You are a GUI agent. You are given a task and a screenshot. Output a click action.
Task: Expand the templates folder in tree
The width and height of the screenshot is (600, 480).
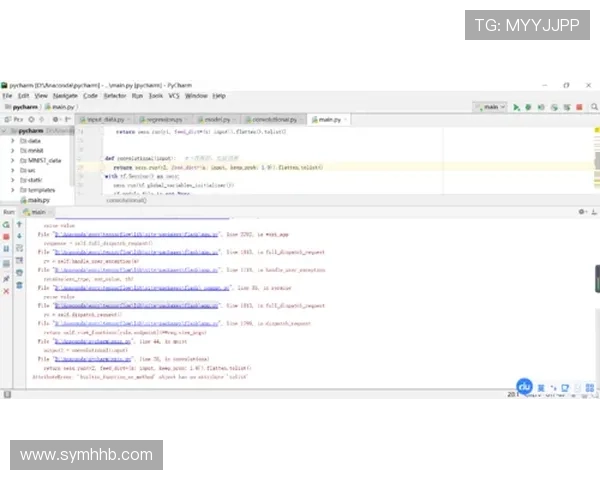tap(12, 190)
